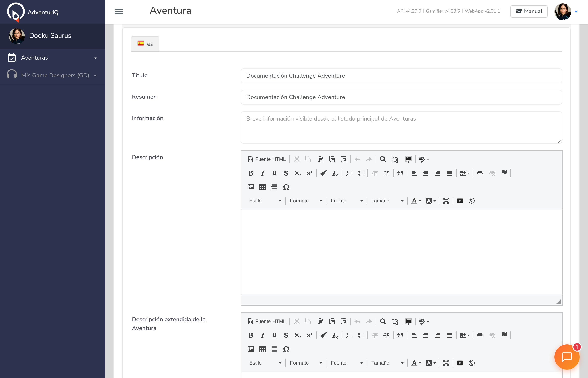Open the Manual button
The image size is (588, 378).
(x=529, y=11)
